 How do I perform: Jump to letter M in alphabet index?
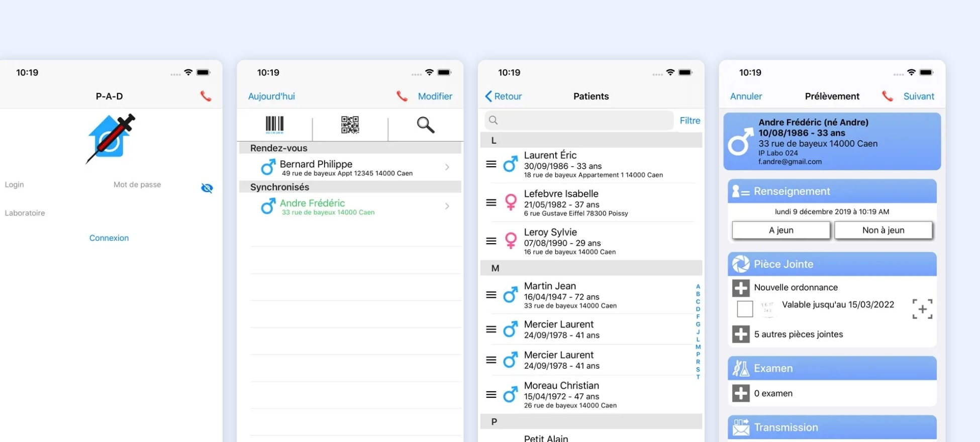tap(698, 347)
